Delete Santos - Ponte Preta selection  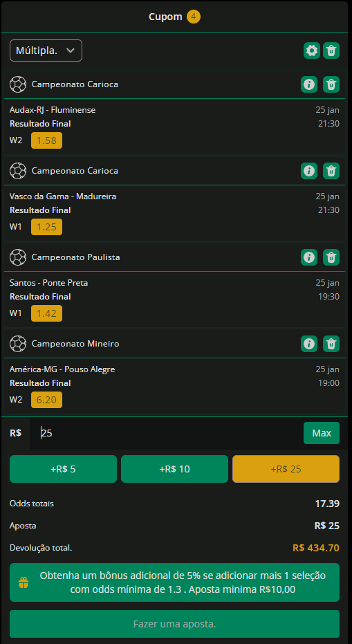[331, 257]
